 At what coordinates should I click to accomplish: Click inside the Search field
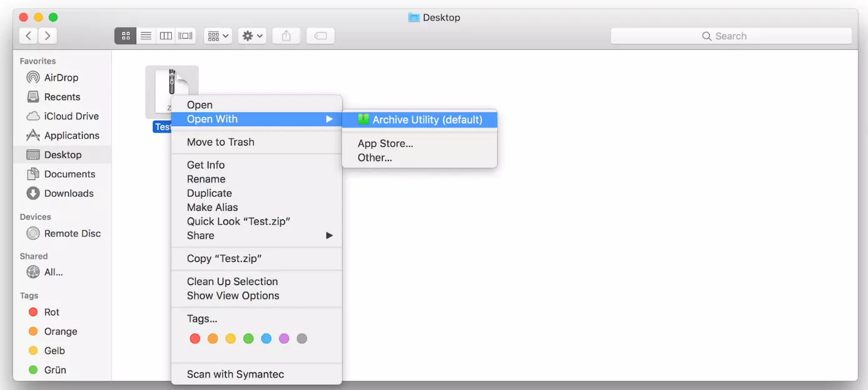[731, 36]
